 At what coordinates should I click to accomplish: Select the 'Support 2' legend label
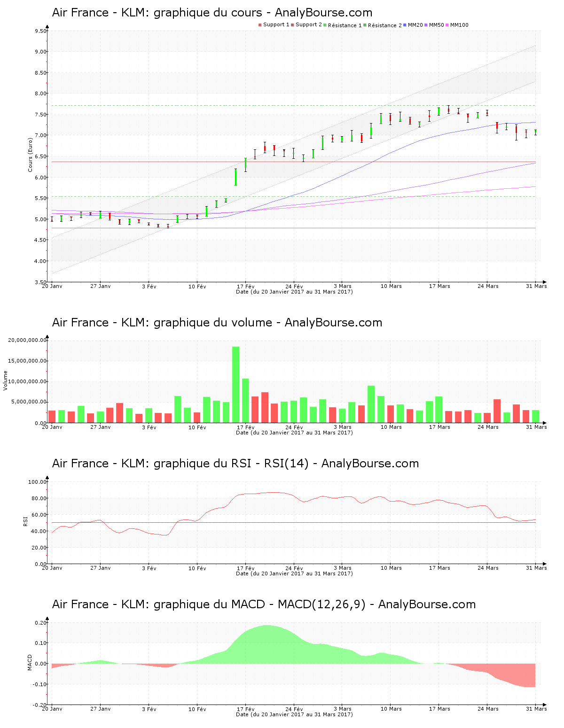(x=309, y=25)
